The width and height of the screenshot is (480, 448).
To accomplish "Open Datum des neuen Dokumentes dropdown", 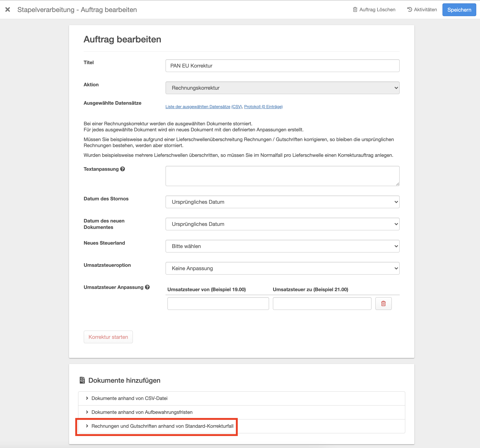I will pyautogui.click(x=282, y=224).
